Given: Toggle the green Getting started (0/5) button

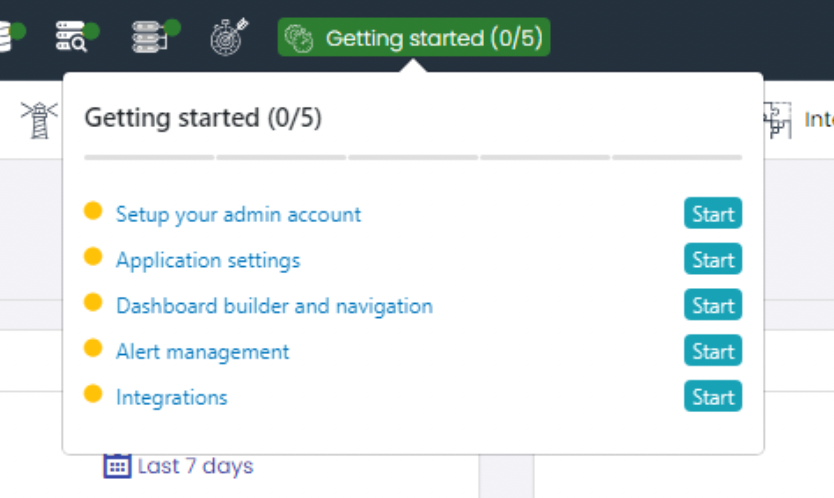Looking at the screenshot, I should click(414, 37).
